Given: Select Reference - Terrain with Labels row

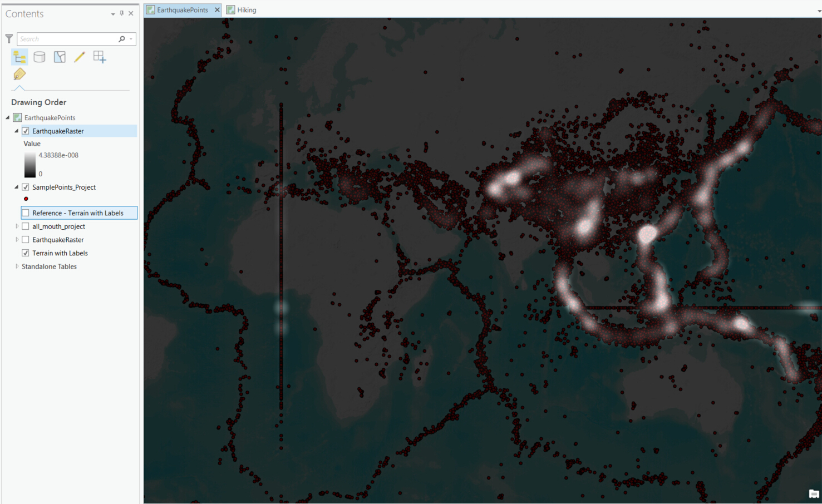Looking at the screenshot, I should pyautogui.click(x=79, y=213).
